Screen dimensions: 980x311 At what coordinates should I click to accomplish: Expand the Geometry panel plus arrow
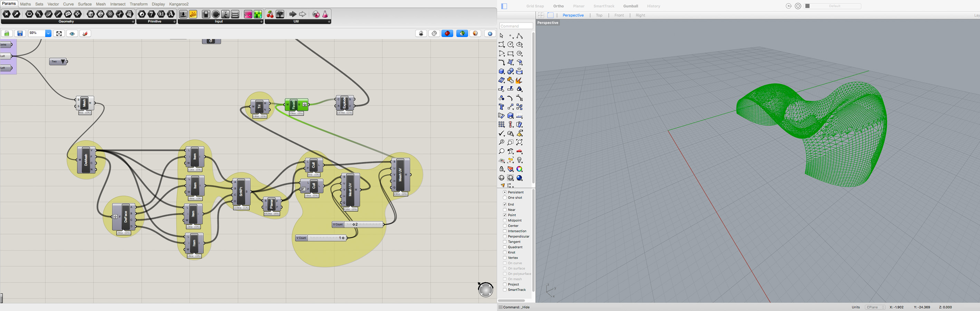coord(133,22)
